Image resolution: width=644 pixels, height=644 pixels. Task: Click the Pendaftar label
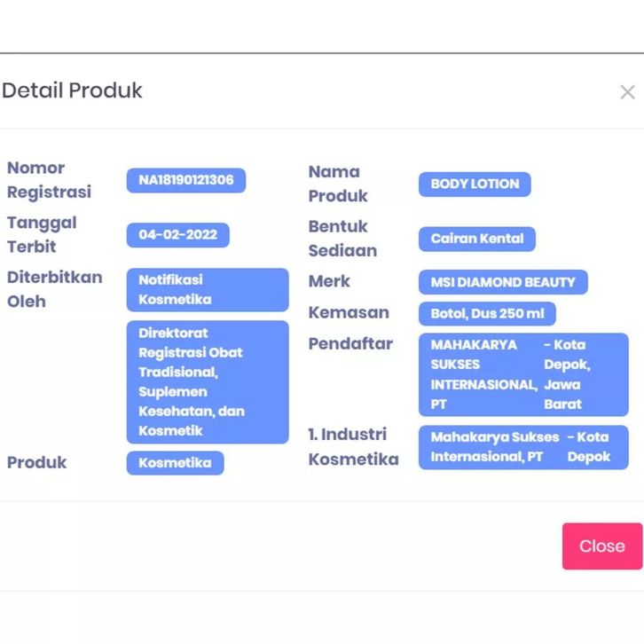pyautogui.click(x=349, y=343)
